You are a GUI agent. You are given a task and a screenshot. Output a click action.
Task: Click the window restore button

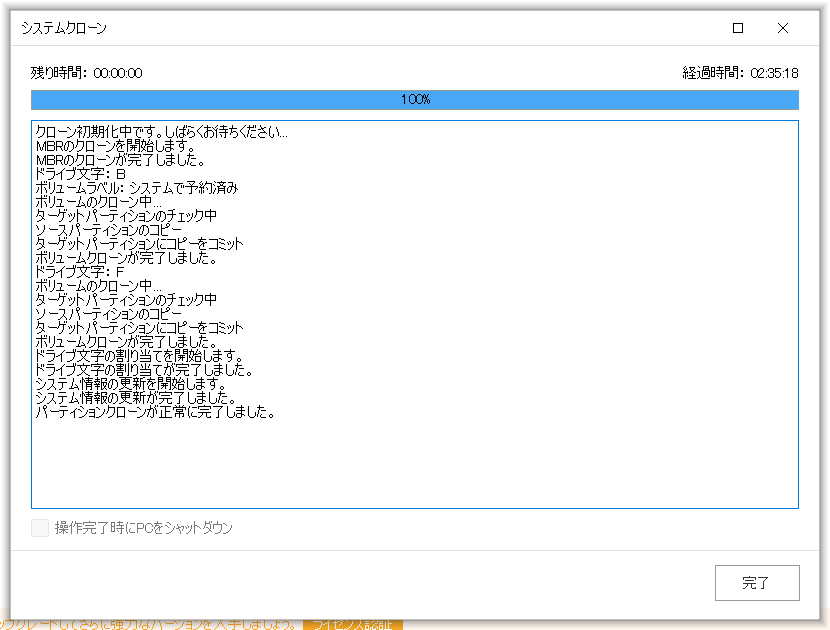[739, 29]
